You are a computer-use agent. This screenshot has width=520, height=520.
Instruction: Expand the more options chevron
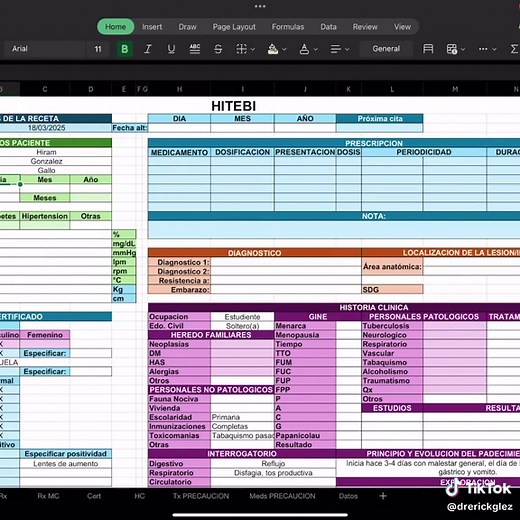(494, 49)
